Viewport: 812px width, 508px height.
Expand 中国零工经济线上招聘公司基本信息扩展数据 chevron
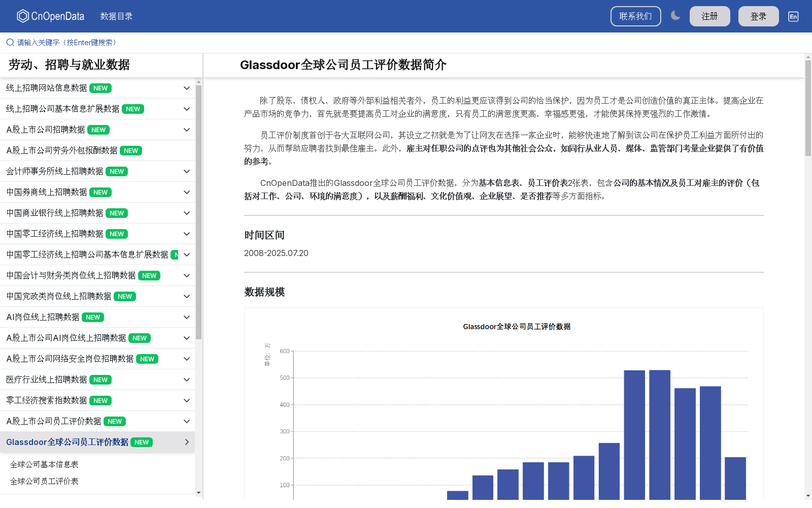point(186,255)
